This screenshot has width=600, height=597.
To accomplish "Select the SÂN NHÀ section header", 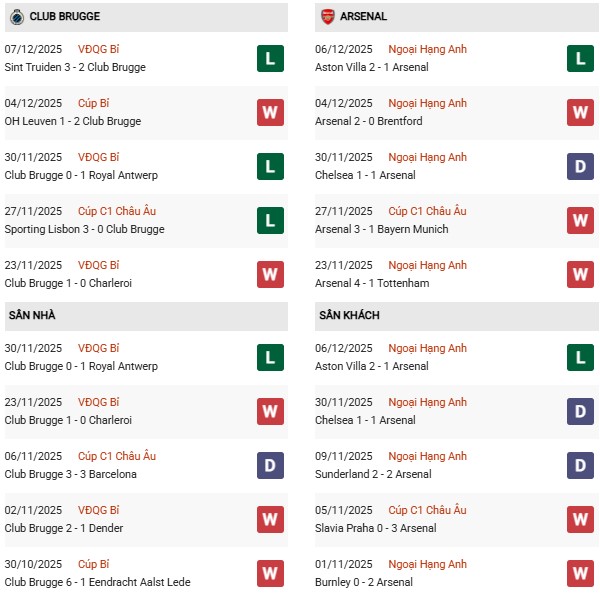I will coord(32,316).
